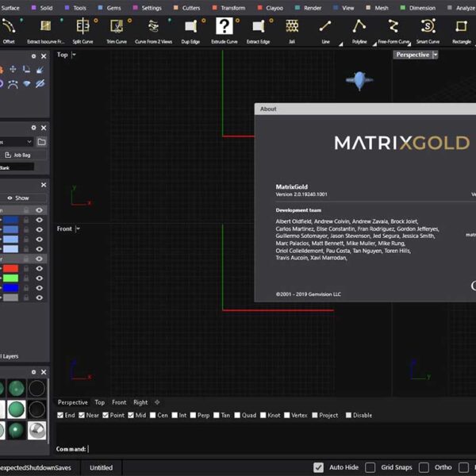
Task: Click the corner L-shaped icon in side panel
Action: coord(26,70)
